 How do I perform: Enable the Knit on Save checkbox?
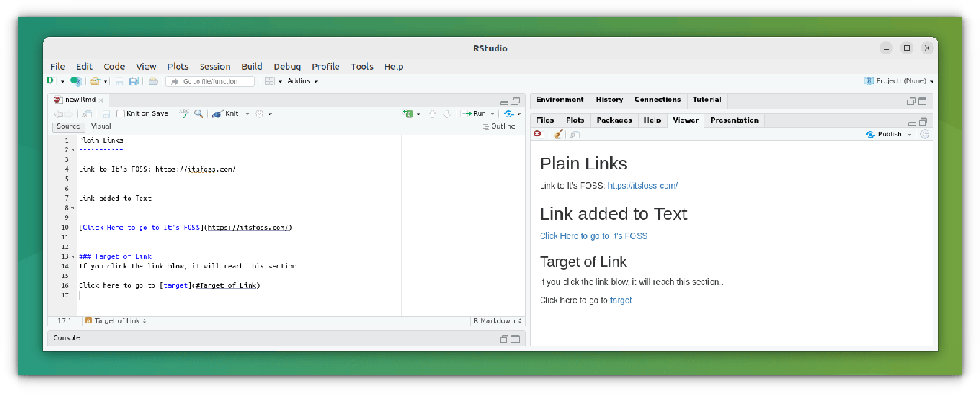click(x=121, y=113)
